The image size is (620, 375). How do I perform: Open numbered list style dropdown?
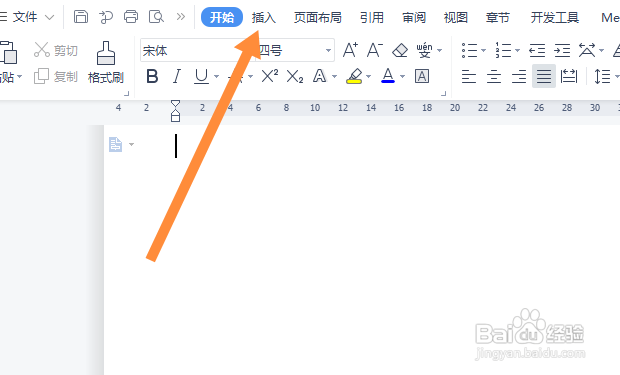coord(517,51)
